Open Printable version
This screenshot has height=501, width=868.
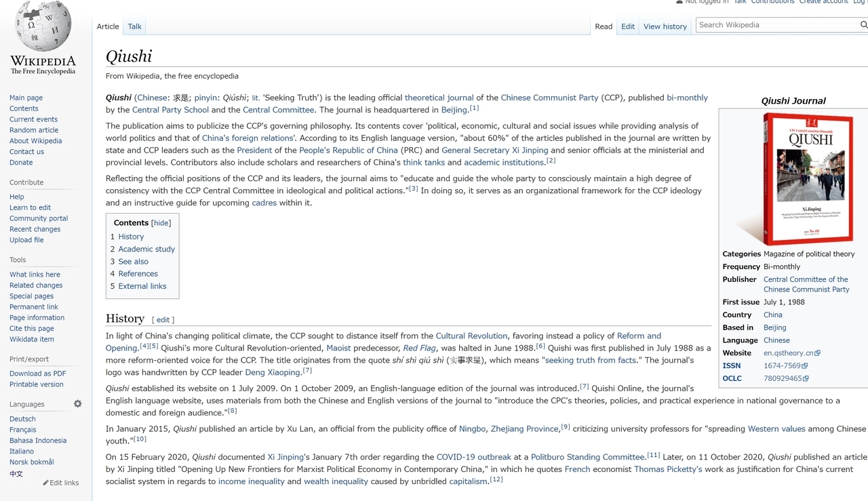37,384
